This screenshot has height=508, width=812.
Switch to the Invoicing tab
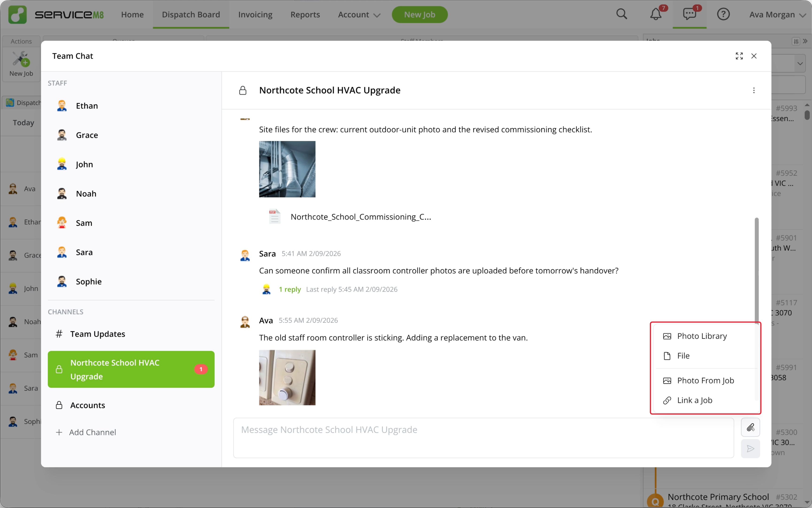tap(255, 15)
